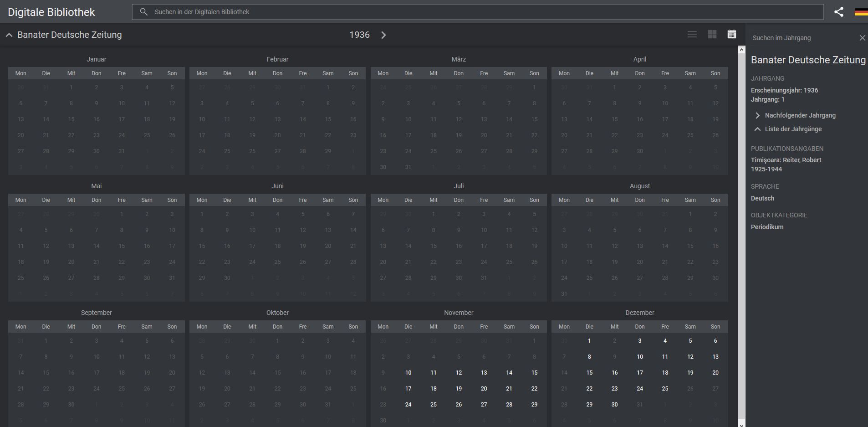Viewport: 868px width, 427px height.
Task: Close the side info panel
Action: pos(862,38)
